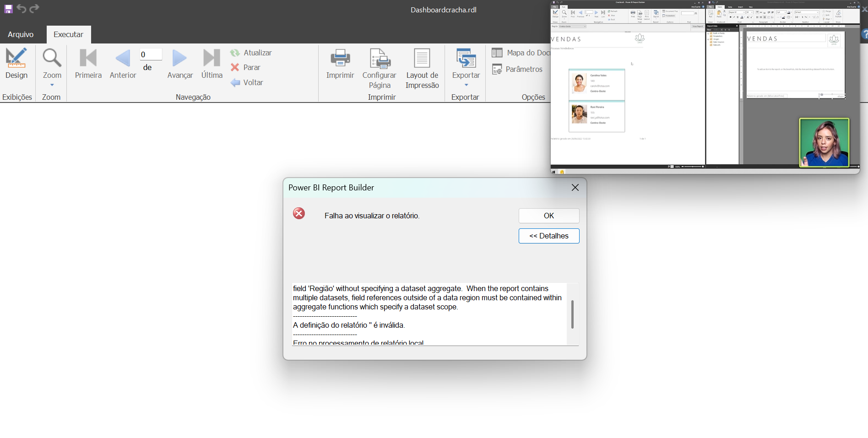Click the Ravi Pereira badge in the video overlay
Screen dimensions: 868x438
point(597,116)
